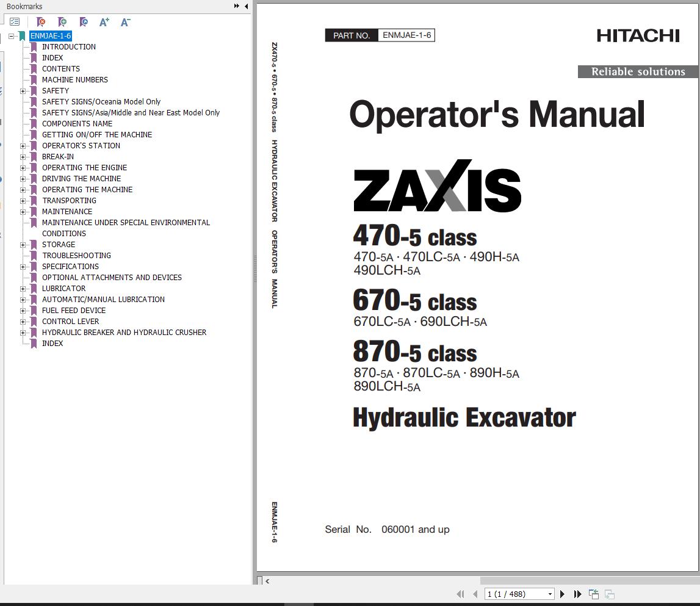Open OPTIONAL ATTACHMENTS AND DEVICES bookmark

pyautogui.click(x=112, y=277)
